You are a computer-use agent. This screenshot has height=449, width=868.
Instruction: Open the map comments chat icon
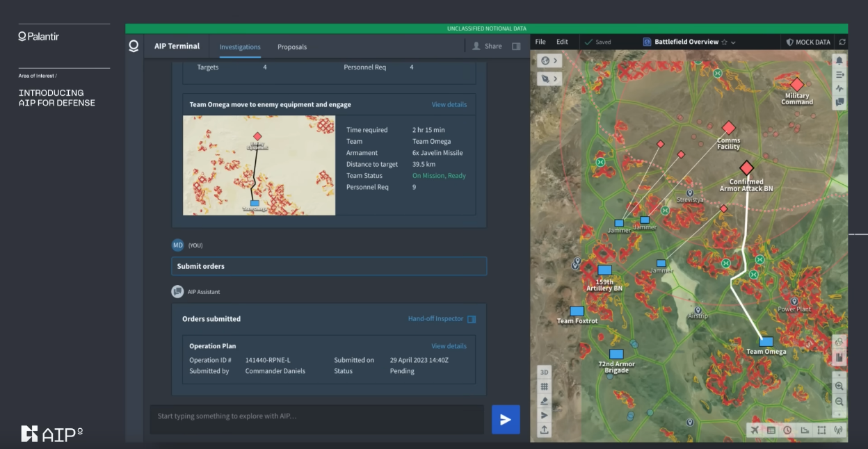click(x=839, y=102)
